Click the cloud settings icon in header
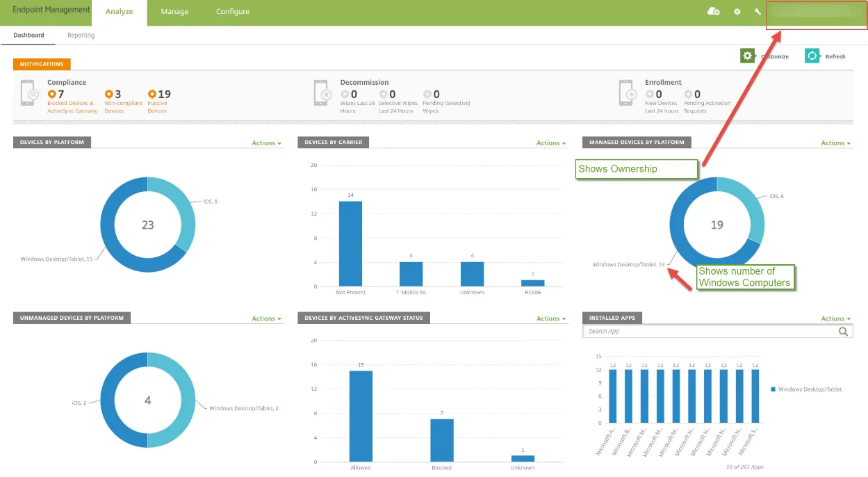The image size is (868, 477). (x=713, y=11)
